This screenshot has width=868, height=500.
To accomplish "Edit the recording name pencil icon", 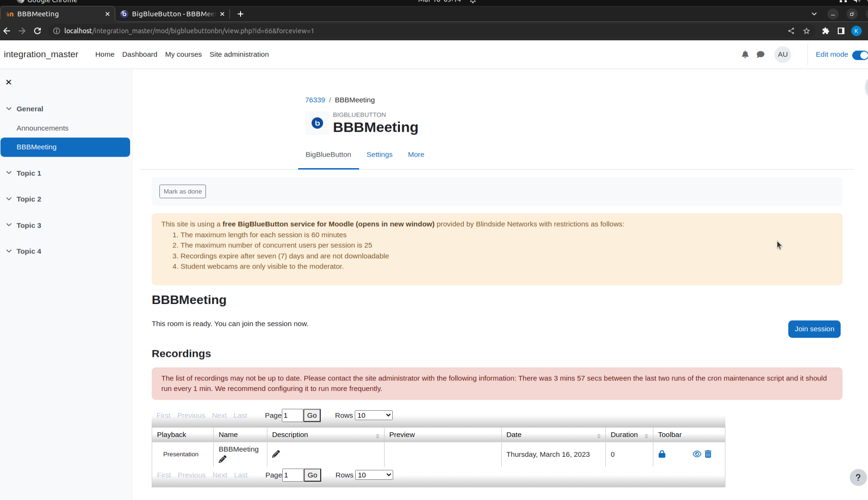I will click(222, 460).
